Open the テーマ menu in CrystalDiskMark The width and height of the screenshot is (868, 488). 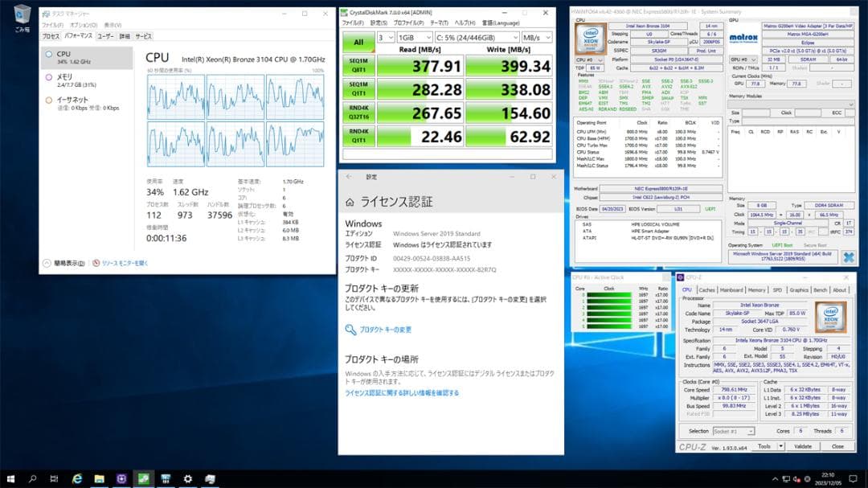pos(440,24)
